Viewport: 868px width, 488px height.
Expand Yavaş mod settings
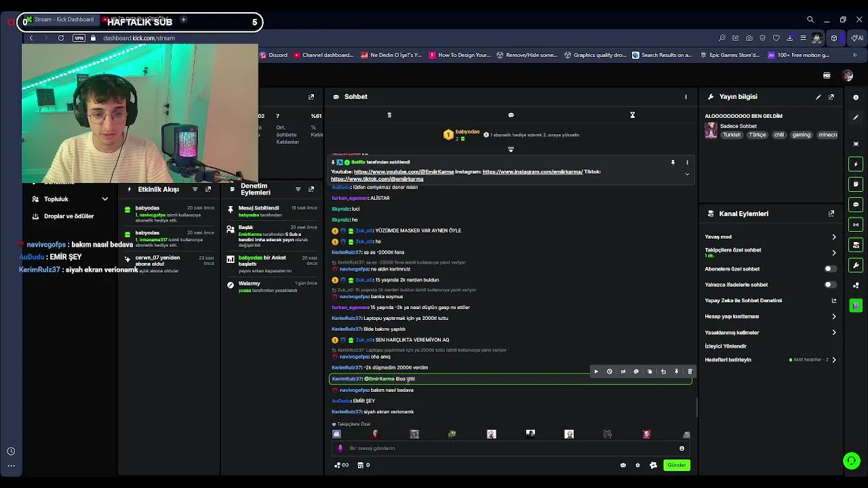(x=833, y=237)
